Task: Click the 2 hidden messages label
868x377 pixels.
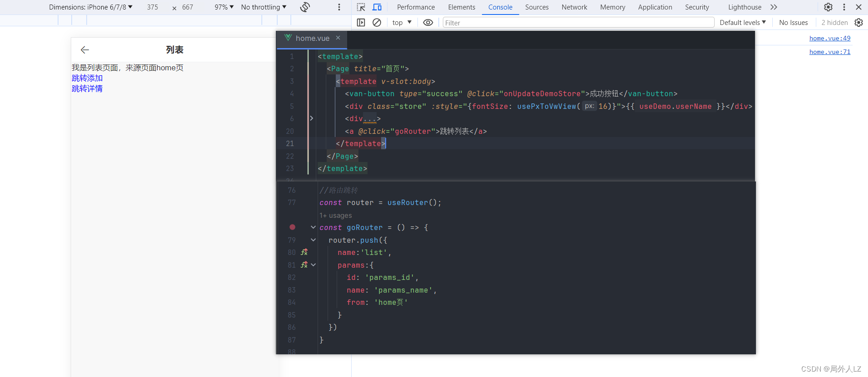Action: pos(834,22)
